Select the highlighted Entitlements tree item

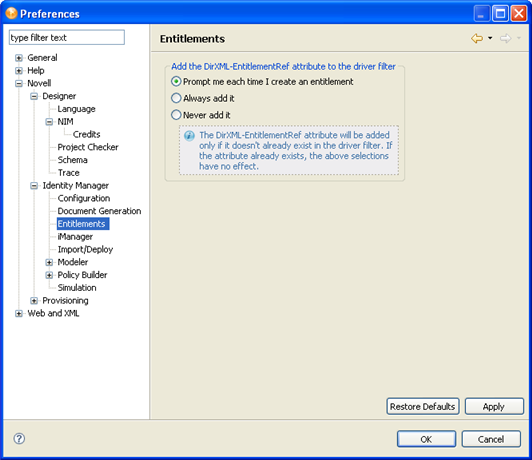(x=83, y=224)
